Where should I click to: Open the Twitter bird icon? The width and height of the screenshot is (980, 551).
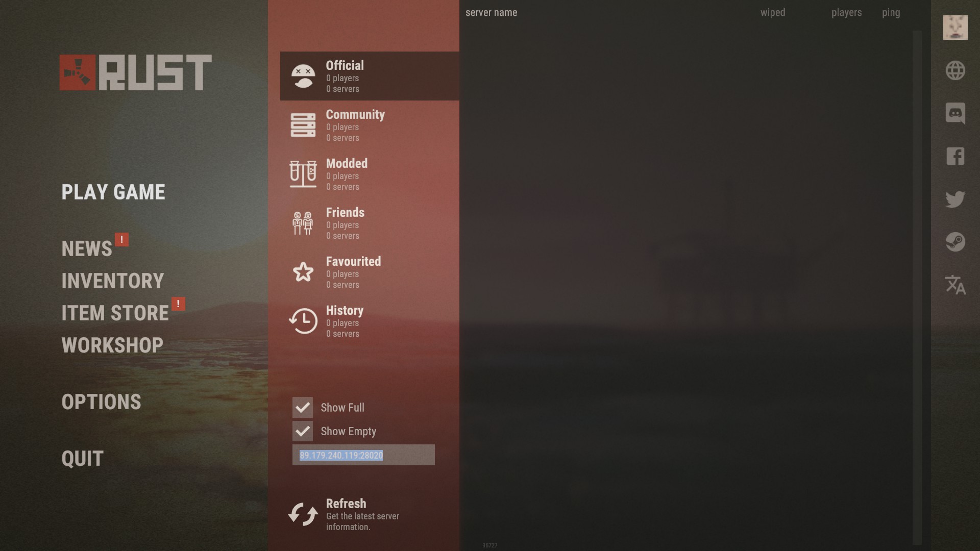955,199
